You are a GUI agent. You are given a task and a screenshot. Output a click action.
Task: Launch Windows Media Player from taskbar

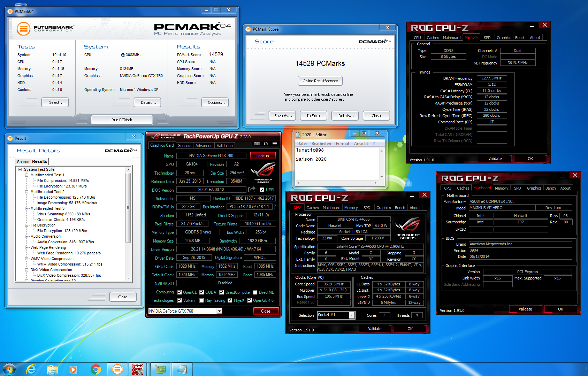(x=74, y=369)
